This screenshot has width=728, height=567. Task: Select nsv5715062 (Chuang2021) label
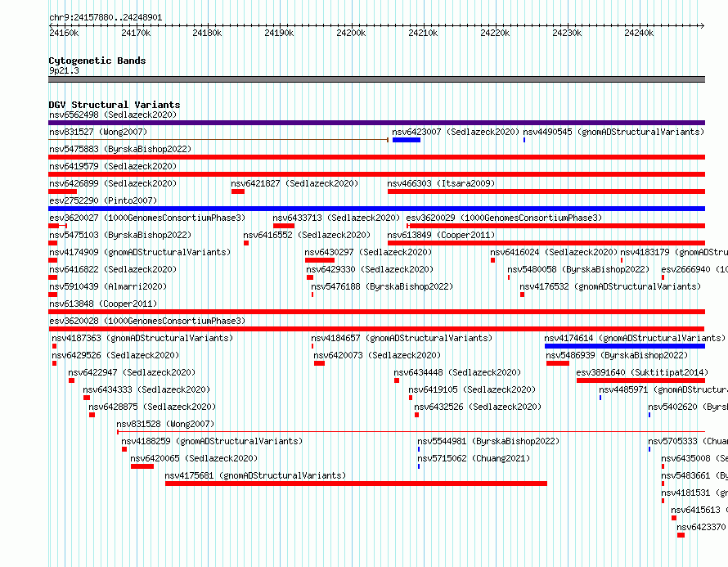(x=474, y=458)
